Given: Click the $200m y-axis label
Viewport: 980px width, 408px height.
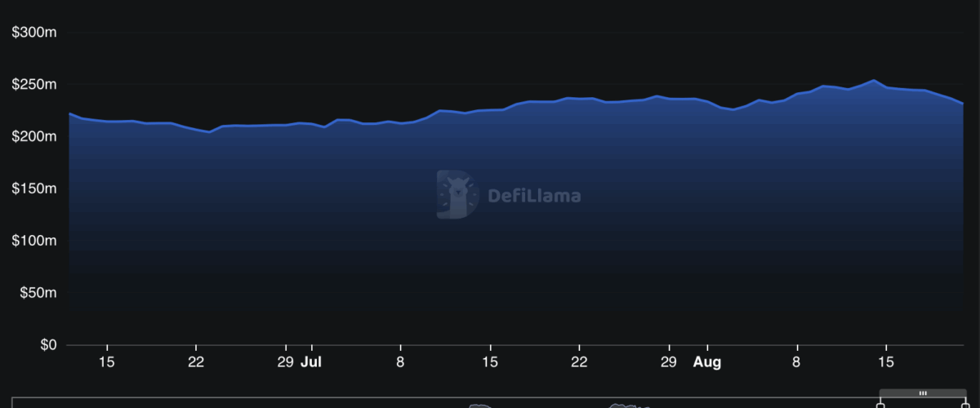Looking at the screenshot, I should point(33,137).
